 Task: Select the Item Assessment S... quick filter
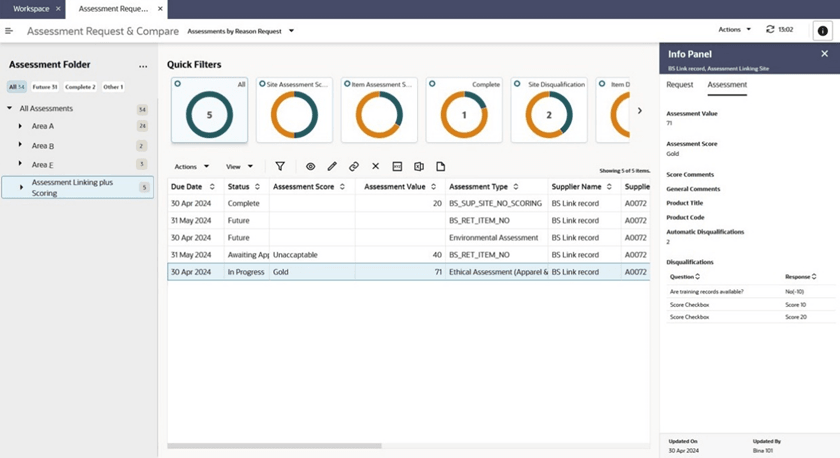379,110
